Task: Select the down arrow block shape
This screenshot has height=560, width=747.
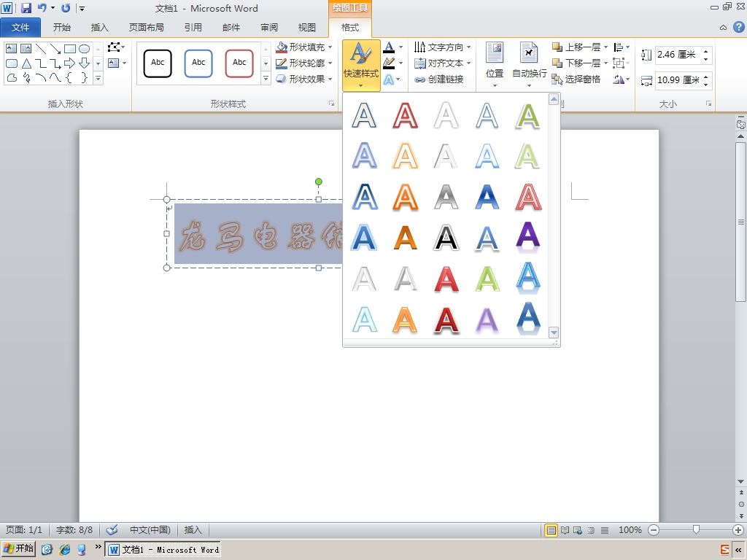Action: pyautogui.click(x=85, y=63)
